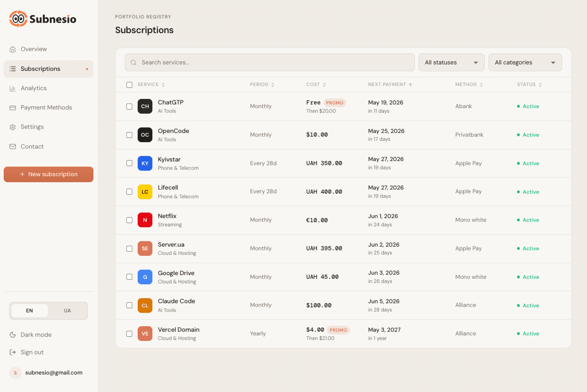This screenshot has height=392, width=587.
Task: Open the Analytics page
Action: point(49,88)
